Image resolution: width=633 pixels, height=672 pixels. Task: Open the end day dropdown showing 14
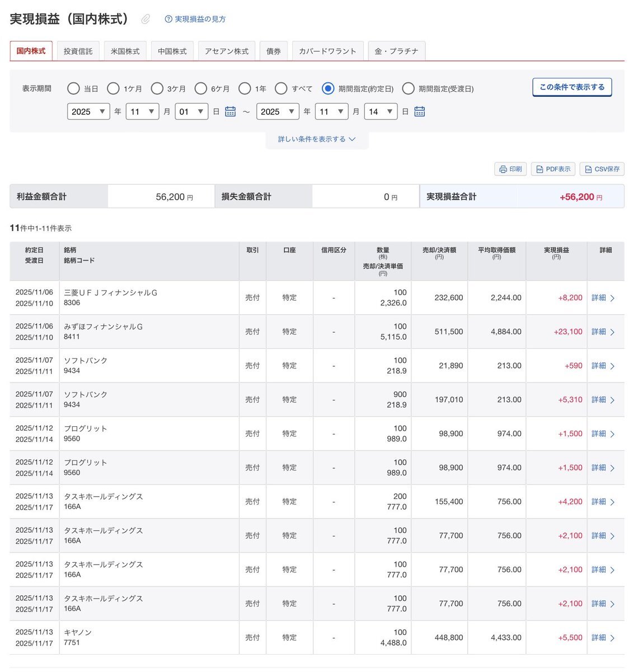[381, 111]
